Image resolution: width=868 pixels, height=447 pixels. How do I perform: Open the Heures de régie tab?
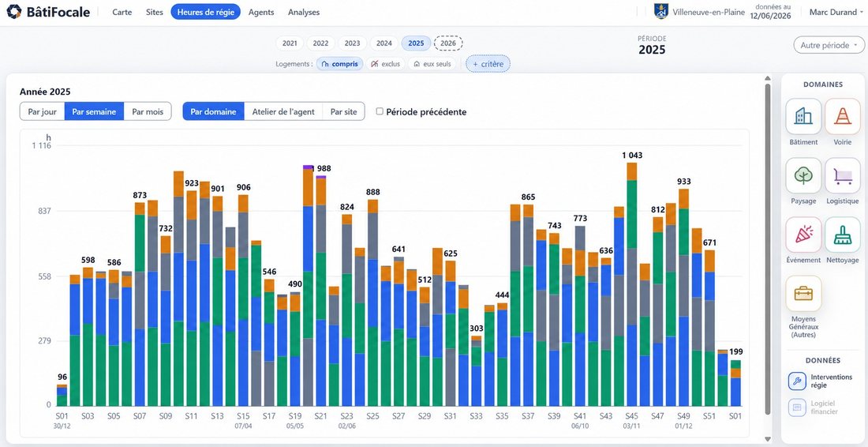coord(205,12)
